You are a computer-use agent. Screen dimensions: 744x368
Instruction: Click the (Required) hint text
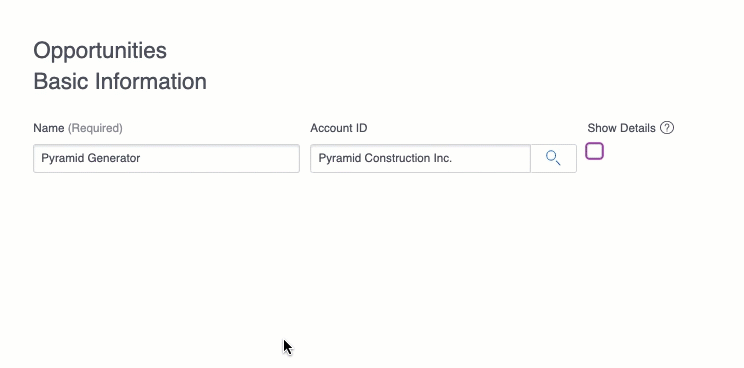pos(95,128)
